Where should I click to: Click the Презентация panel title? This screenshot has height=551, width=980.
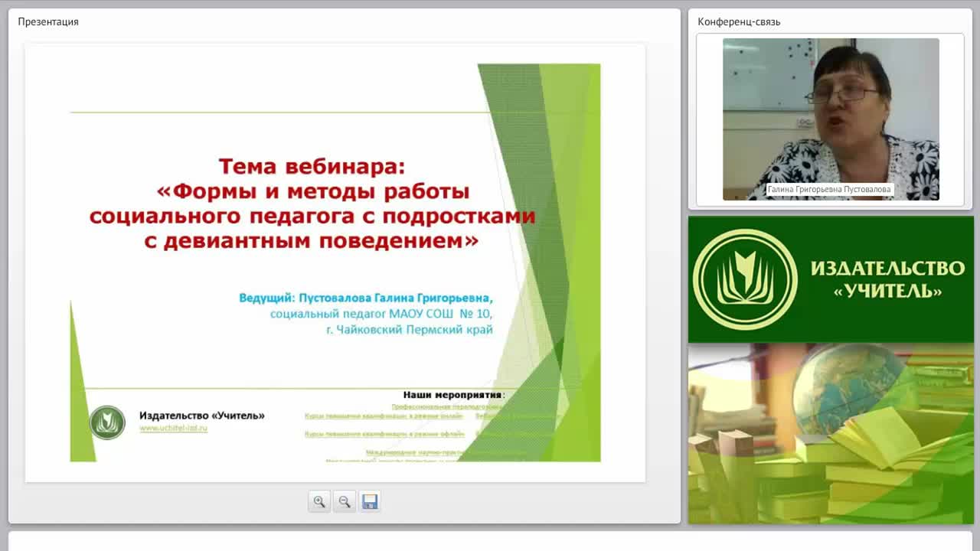coord(48,21)
